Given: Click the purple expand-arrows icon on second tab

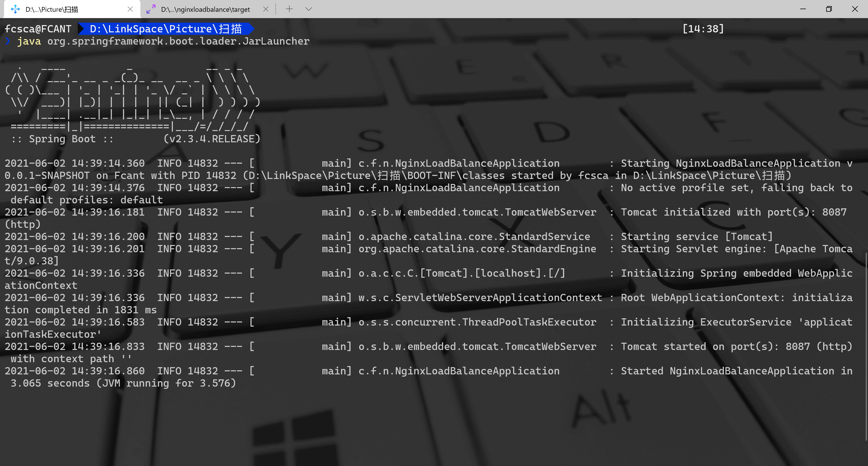Looking at the screenshot, I should tap(151, 9).
